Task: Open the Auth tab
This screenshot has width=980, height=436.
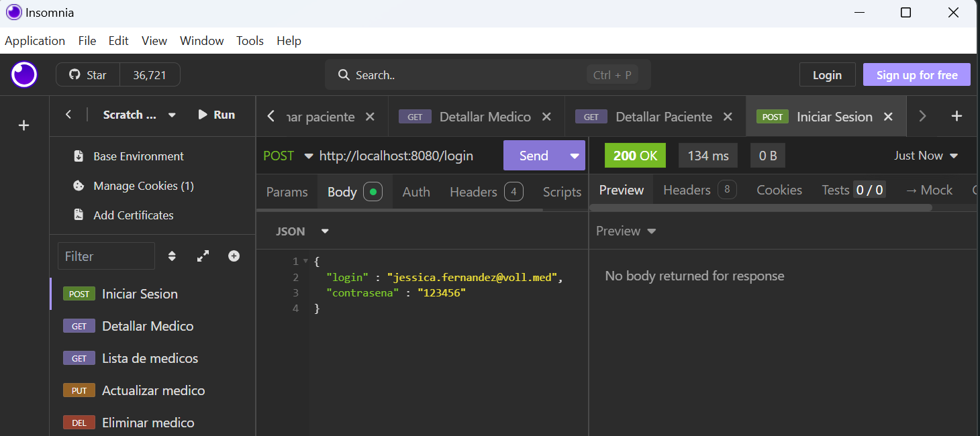Action: coord(416,192)
